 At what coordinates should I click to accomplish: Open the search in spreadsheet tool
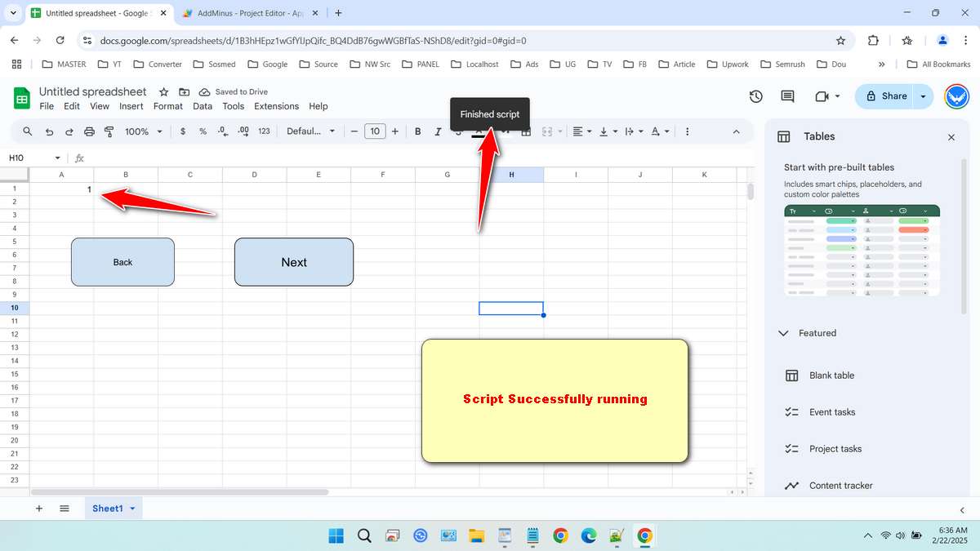[27, 131]
